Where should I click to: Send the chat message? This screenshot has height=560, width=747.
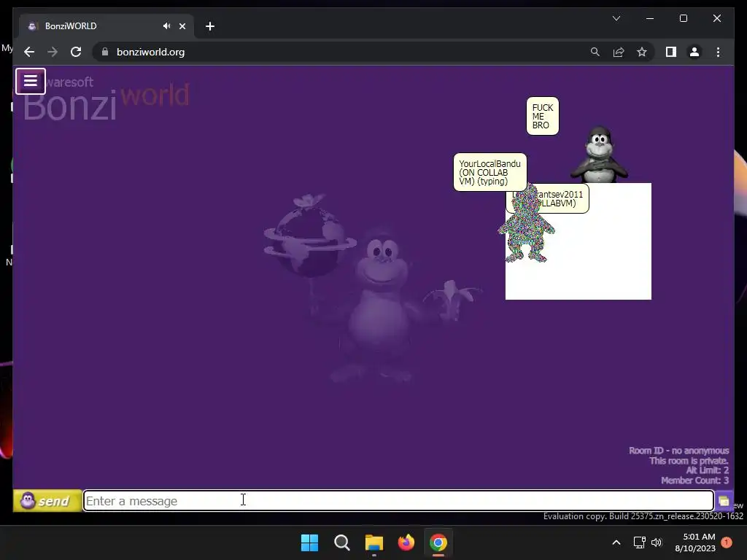(x=47, y=501)
